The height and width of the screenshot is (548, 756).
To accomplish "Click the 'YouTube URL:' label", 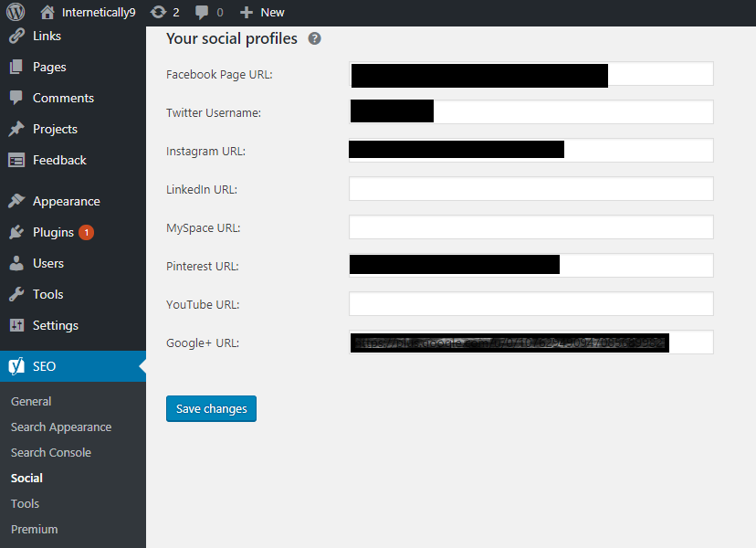I will [x=203, y=305].
